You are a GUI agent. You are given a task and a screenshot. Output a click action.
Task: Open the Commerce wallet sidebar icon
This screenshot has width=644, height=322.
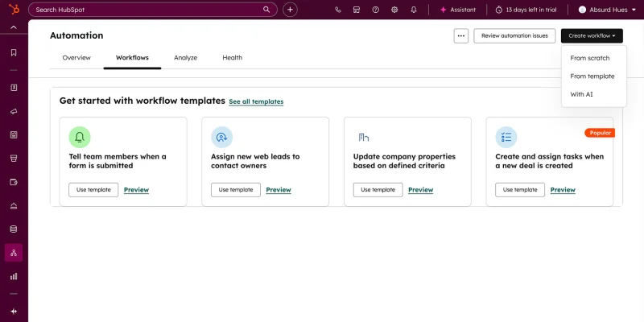point(14,182)
